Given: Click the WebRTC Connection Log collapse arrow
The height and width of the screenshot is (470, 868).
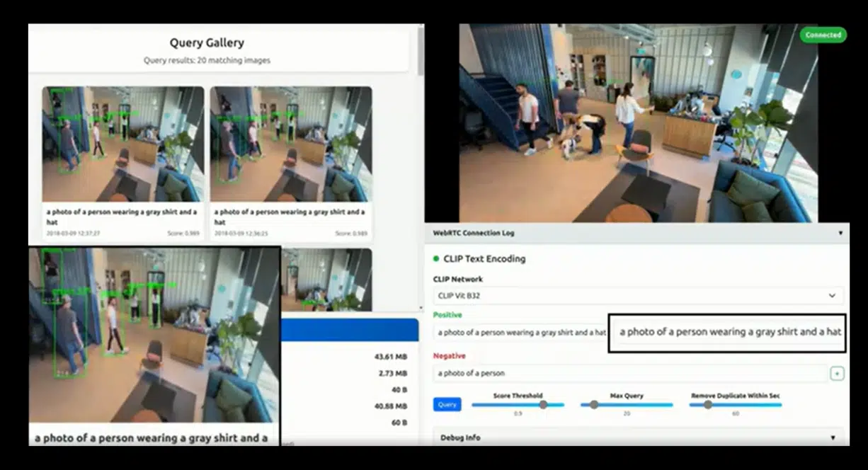Looking at the screenshot, I should tap(841, 233).
